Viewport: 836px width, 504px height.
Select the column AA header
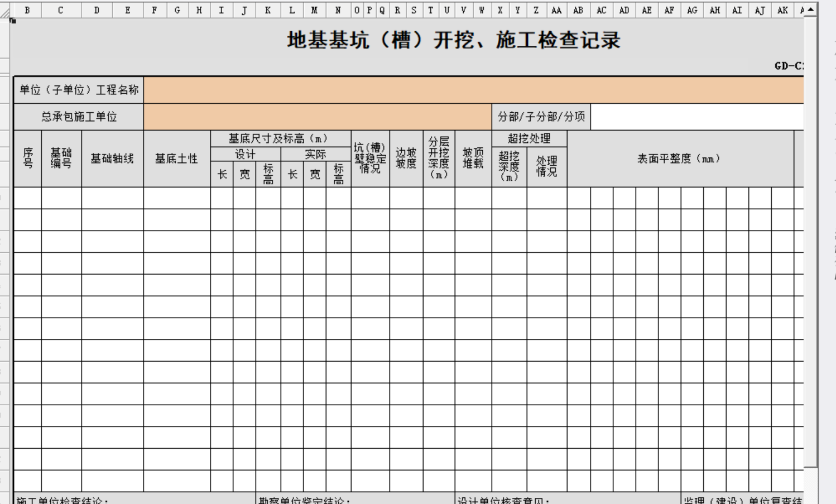[556, 10]
